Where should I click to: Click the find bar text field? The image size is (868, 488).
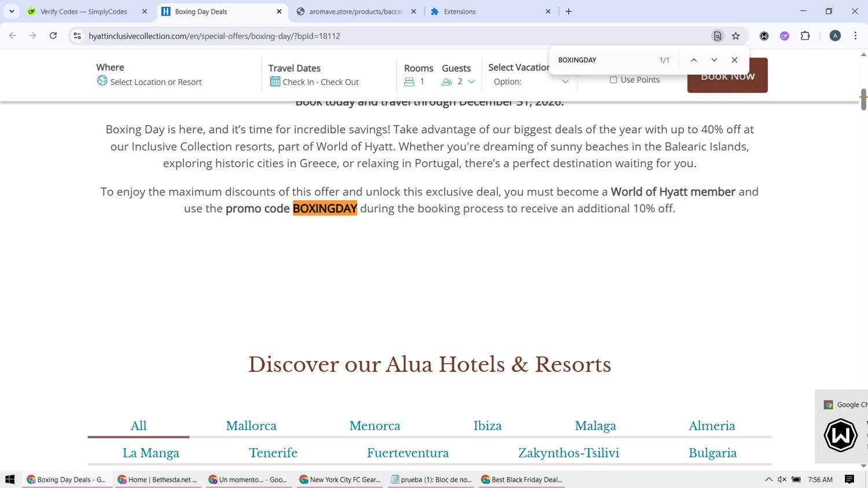(x=605, y=60)
